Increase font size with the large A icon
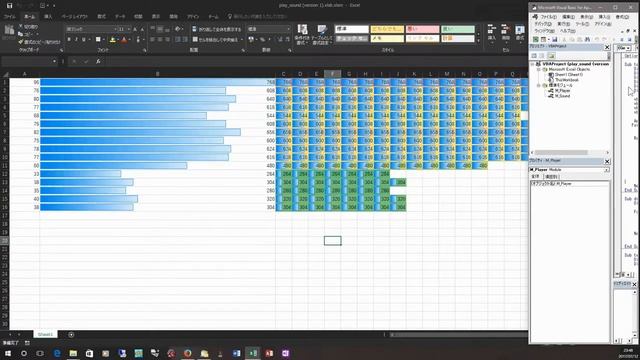The width and height of the screenshot is (640, 360). [135, 29]
